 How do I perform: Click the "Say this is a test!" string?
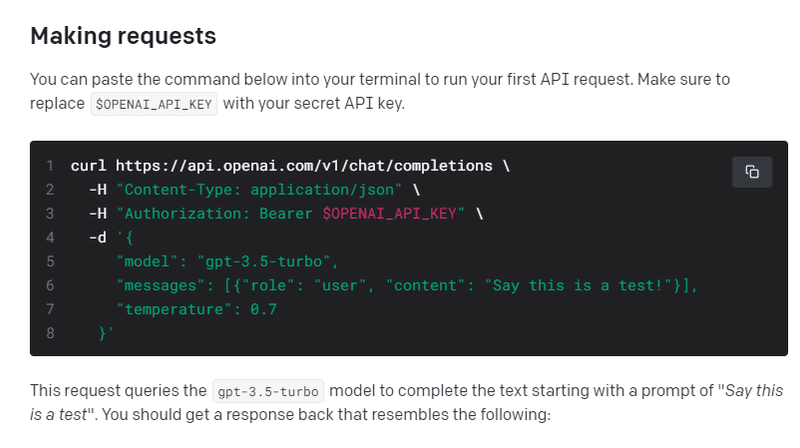tap(582, 286)
